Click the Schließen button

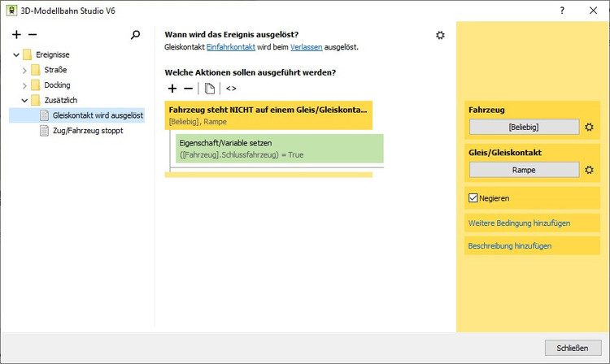(573, 348)
